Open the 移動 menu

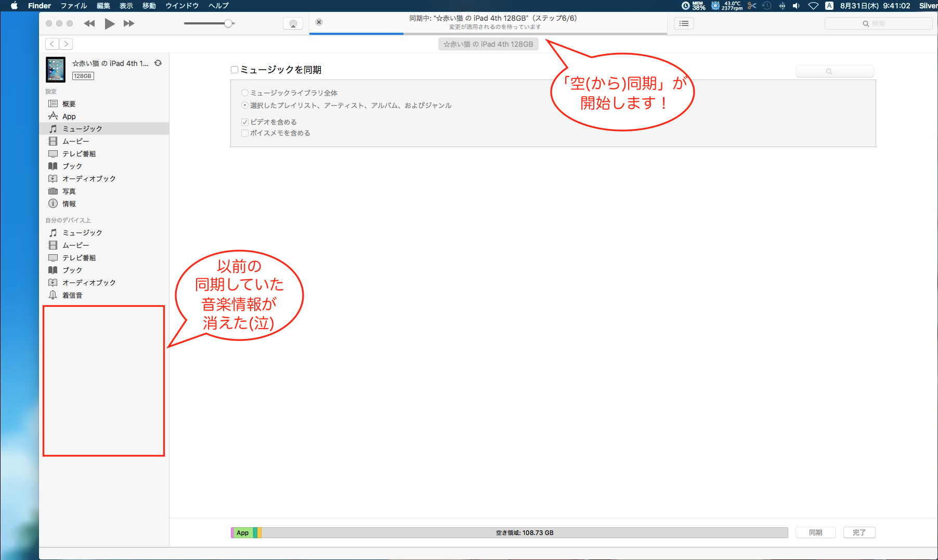[x=149, y=6]
